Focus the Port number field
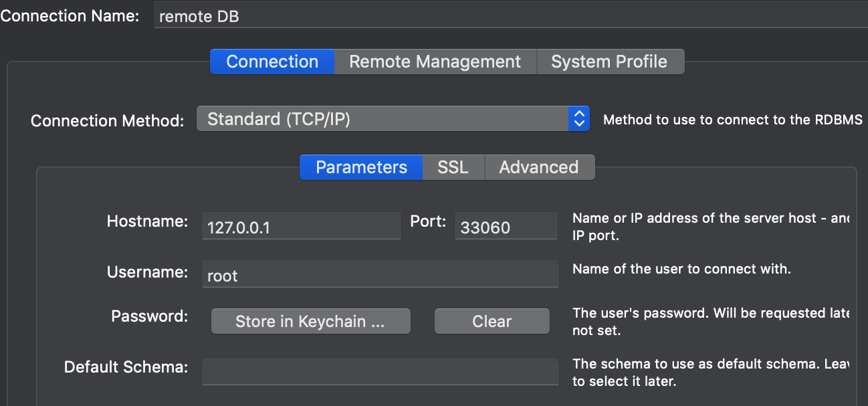 pos(506,227)
